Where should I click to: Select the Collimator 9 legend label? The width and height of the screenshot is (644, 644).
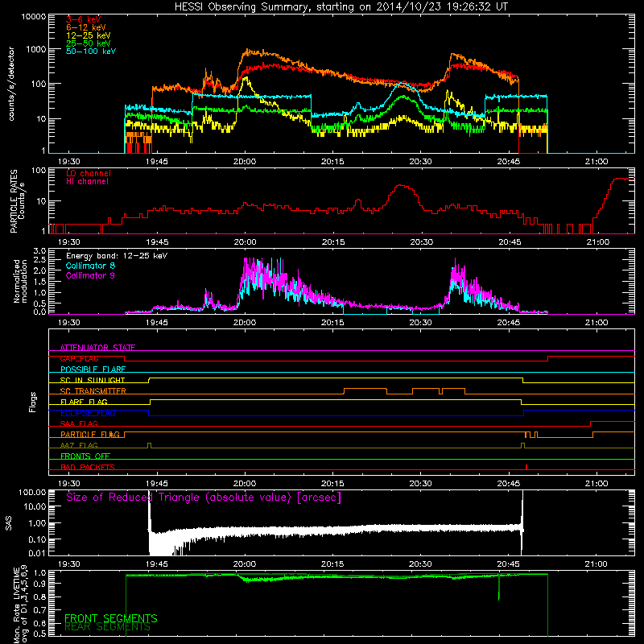pos(90,275)
